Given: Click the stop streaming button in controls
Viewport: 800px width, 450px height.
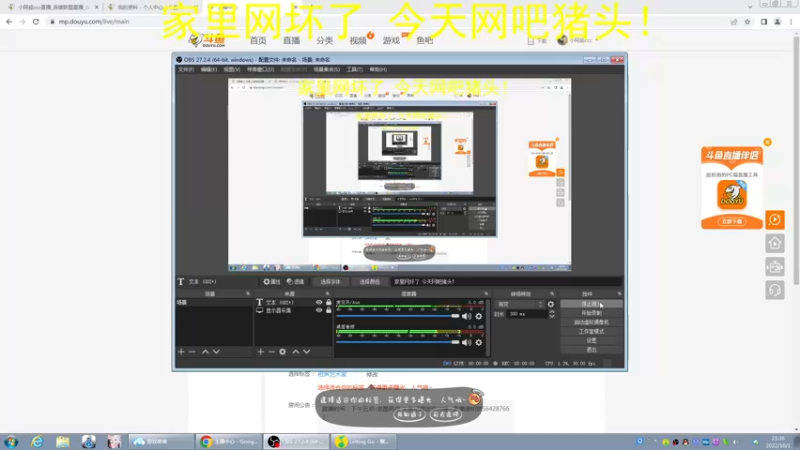Looking at the screenshot, I should [591, 304].
